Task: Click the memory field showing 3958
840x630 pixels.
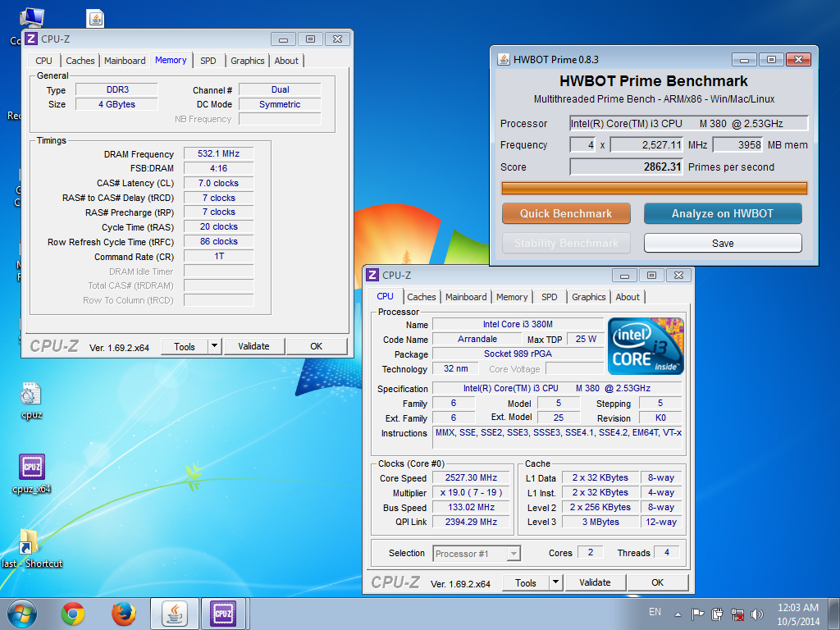Action: pyautogui.click(x=737, y=144)
